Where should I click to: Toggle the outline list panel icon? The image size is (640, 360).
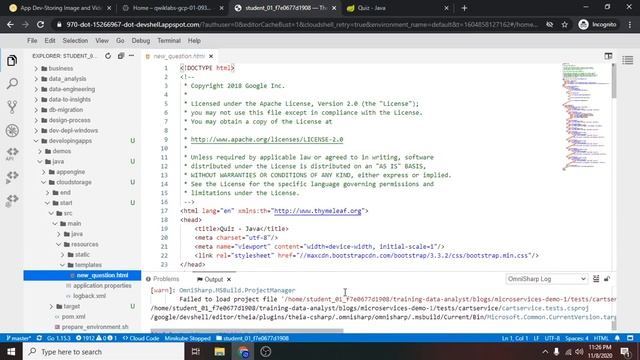pyautogui.click(x=628, y=60)
